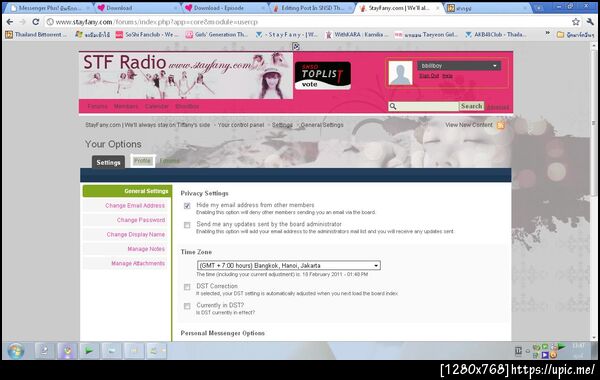Click the Members link in the pink nav bar

coord(126,106)
